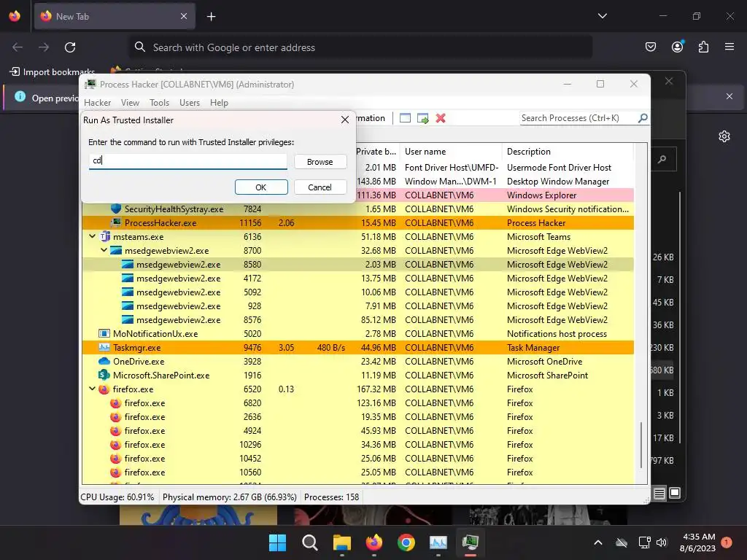The height and width of the screenshot is (560, 747).
Task: Click the CPU Usage status bar entry
Action: 117,497
